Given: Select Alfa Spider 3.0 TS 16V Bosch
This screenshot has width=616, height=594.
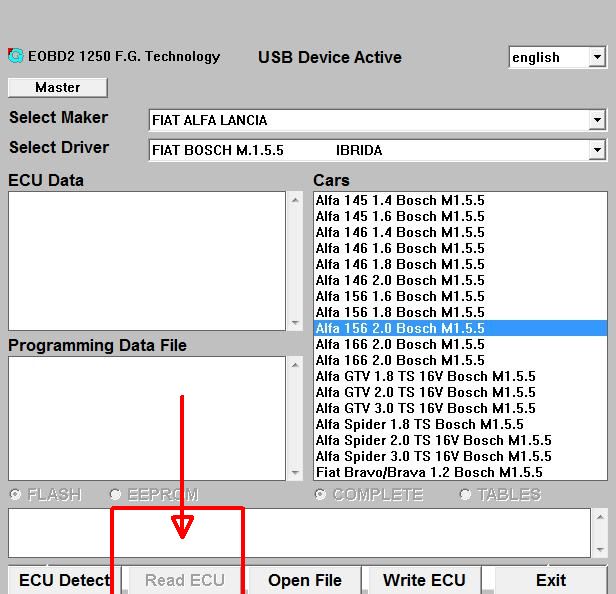Looking at the screenshot, I should 460,456.
